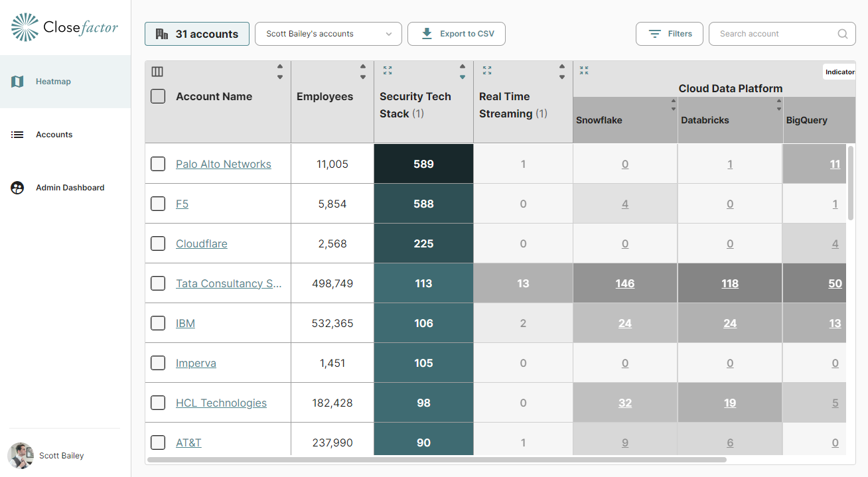Toggle the select-all accounts checkbox
The image size is (868, 477).
(158, 96)
